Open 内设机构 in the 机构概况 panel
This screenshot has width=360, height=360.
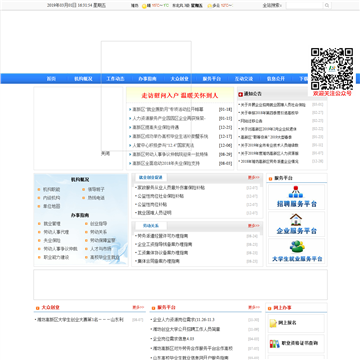click(x=52, y=198)
